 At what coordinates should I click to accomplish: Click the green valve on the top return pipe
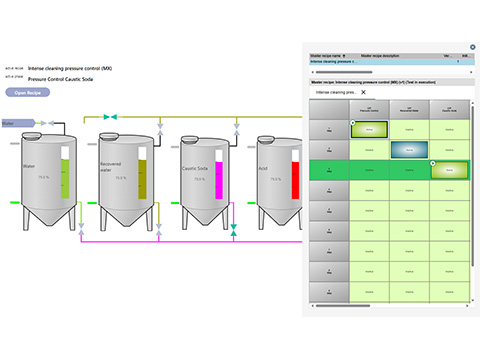(x=110, y=117)
